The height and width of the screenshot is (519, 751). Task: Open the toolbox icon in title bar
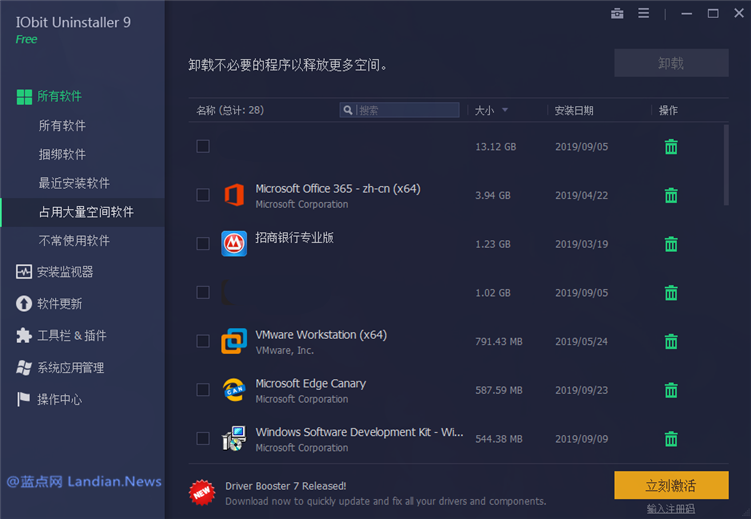tap(617, 13)
